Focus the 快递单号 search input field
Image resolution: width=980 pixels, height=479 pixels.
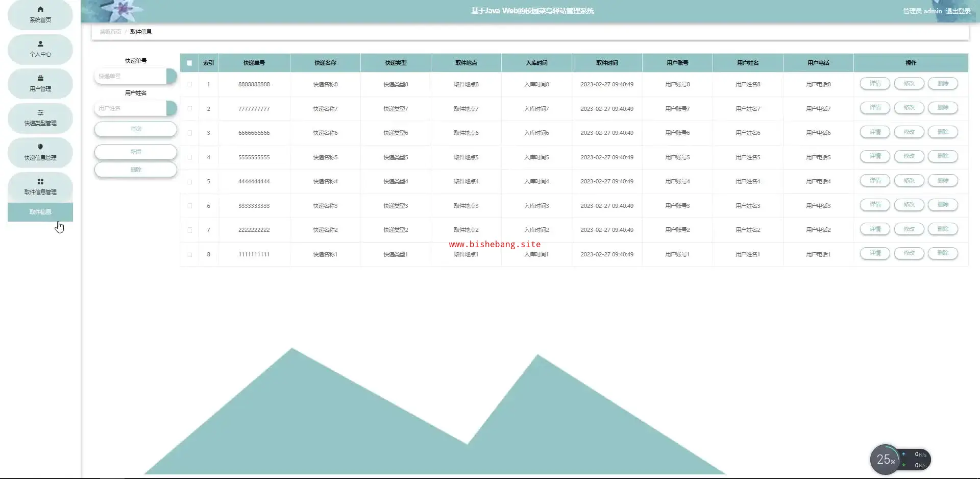point(131,76)
